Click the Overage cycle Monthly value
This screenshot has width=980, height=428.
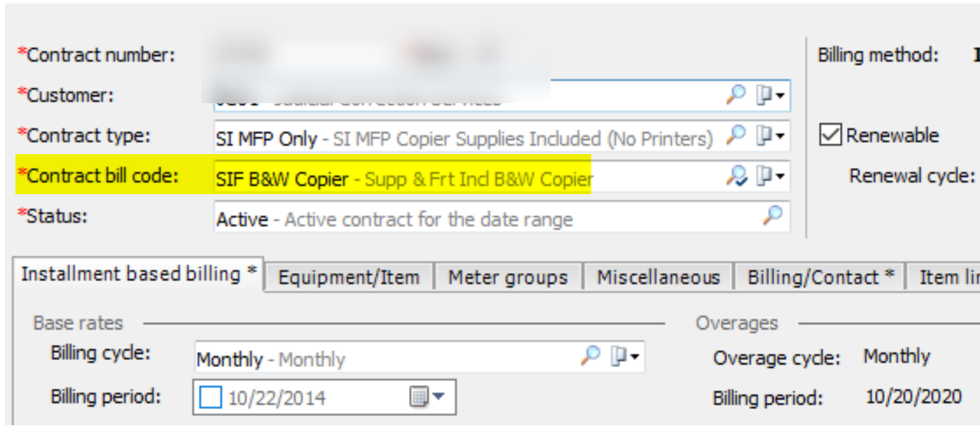(x=897, y=356)
